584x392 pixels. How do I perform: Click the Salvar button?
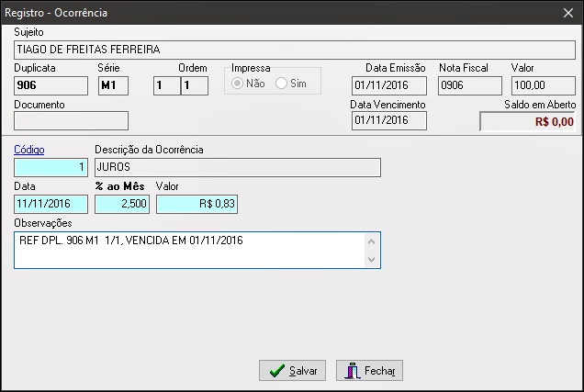(x=292, y=370)
